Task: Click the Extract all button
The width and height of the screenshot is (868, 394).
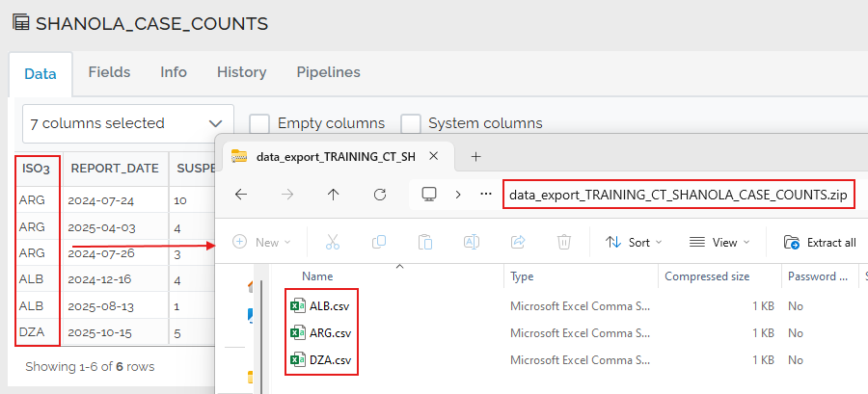Action: click(820, 242)
